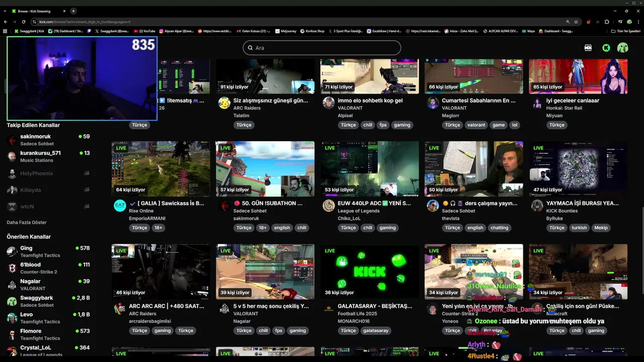Open Miyuan's channel avatar
The width and height of the screenshot is (644, 362).
pos(537,103)
